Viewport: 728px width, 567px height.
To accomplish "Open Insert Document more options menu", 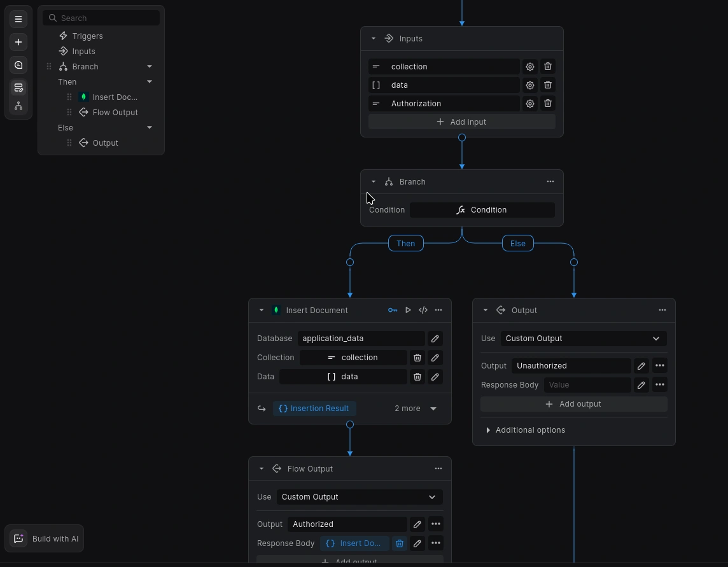I will (438, 310).
